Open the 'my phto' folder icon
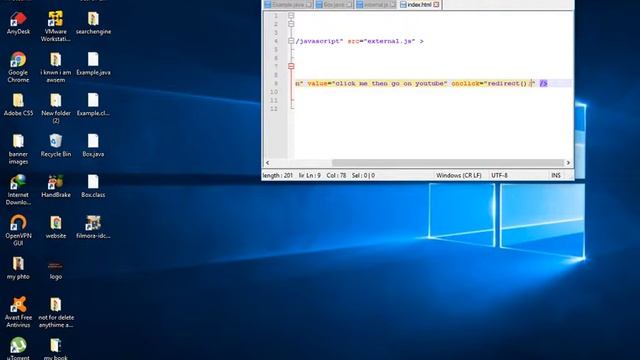Viewport: 640px width, 360px height. (18, 268)
